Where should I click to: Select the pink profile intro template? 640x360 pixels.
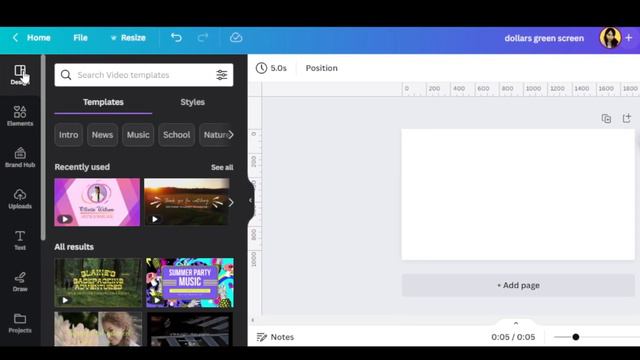97,202
